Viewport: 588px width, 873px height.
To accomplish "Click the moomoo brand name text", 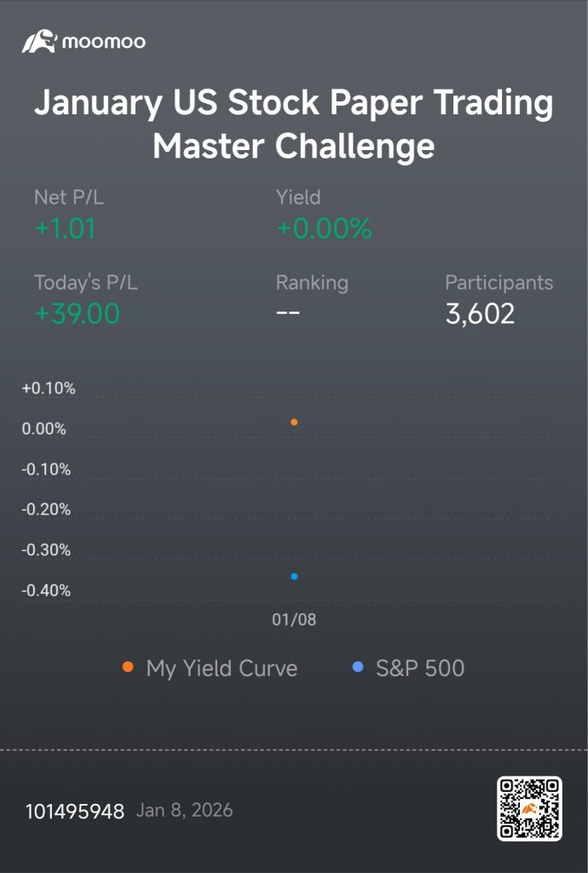I will pos(104,42).
